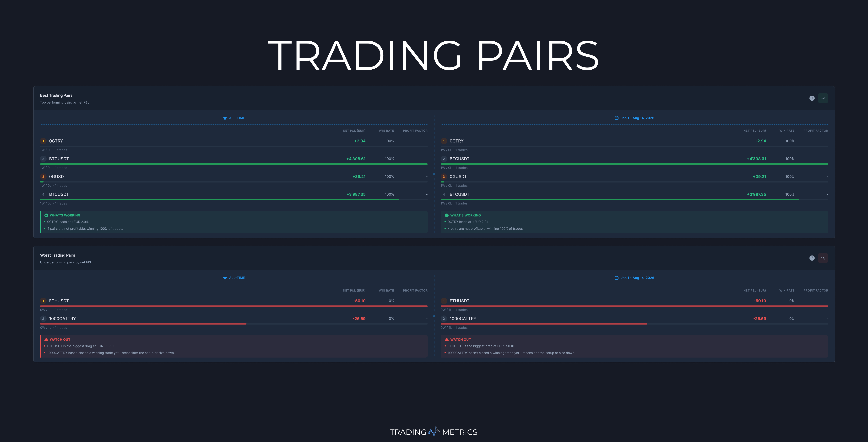Screen dimensions: 868x442
Task: Open help for Worst Trading Pairs
Action: [812, 258]
